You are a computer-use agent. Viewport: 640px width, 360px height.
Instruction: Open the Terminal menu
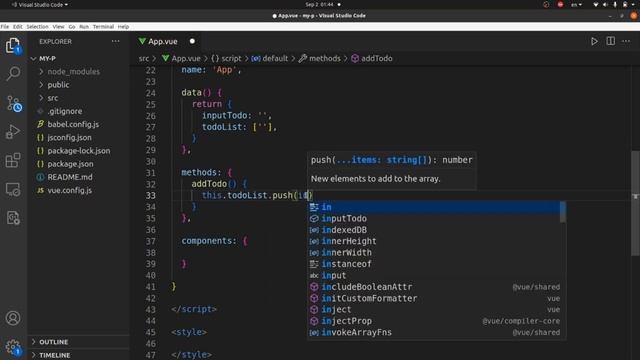tap(103, 27)
